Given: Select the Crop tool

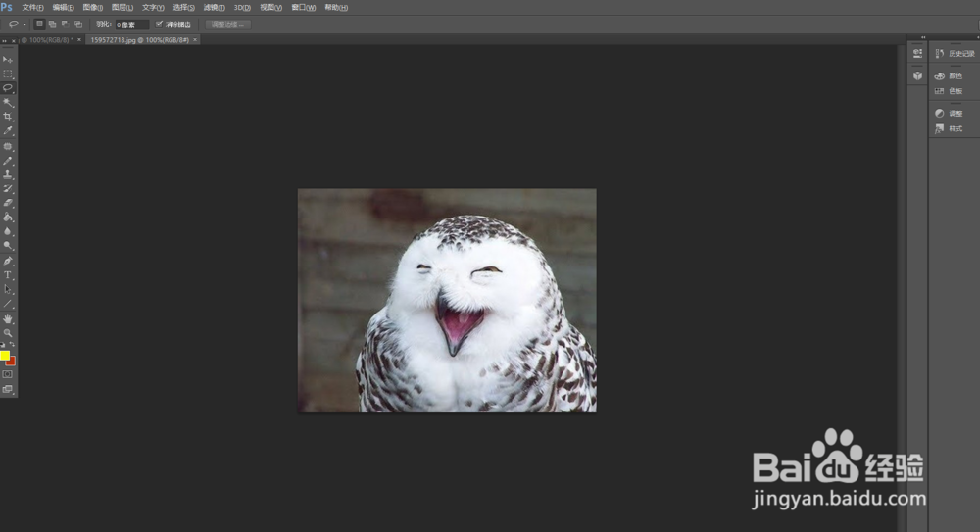Looking at the screenshot, I should pyautogui.click(x=8, y=117).
